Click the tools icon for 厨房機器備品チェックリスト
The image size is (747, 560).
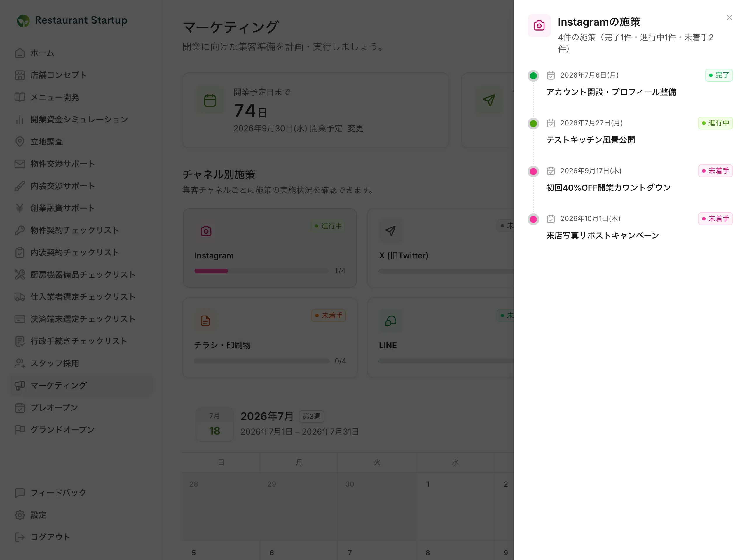point(20,275)
